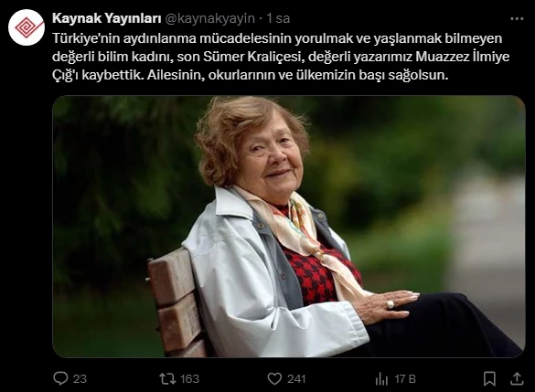The image size is (535, 392).
Task: Click the '1 sa' timestamp
Action: coord(278,18)
